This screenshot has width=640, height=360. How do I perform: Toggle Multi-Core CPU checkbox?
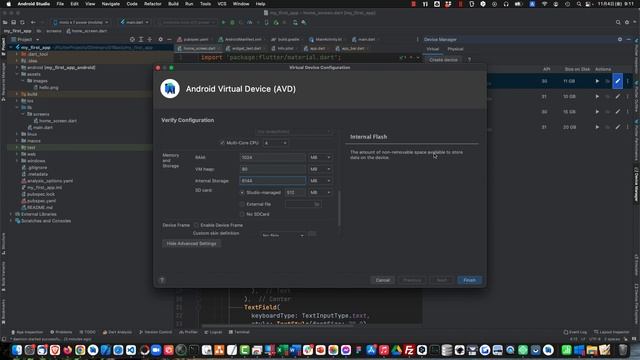[222, 143]
